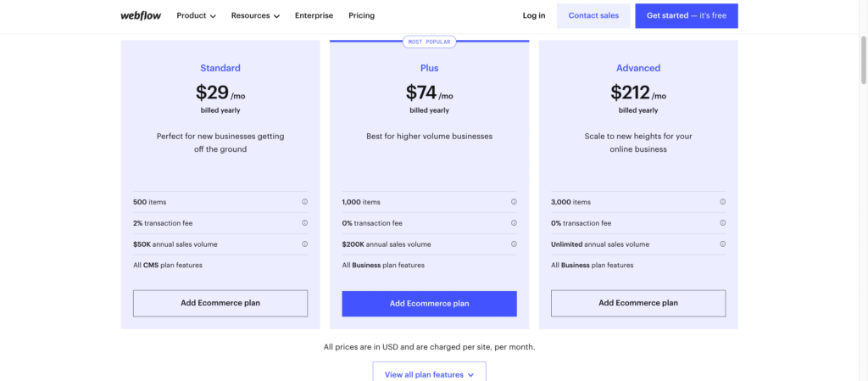Click the Webflow logo
The image size is (868, 381).
tap(141, 15)
